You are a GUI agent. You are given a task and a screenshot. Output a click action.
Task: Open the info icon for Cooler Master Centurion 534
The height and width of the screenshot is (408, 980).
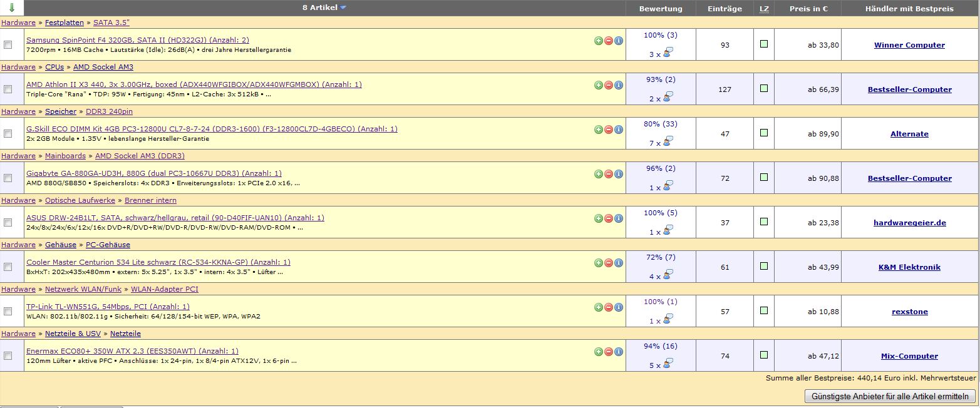coord(619,263)
